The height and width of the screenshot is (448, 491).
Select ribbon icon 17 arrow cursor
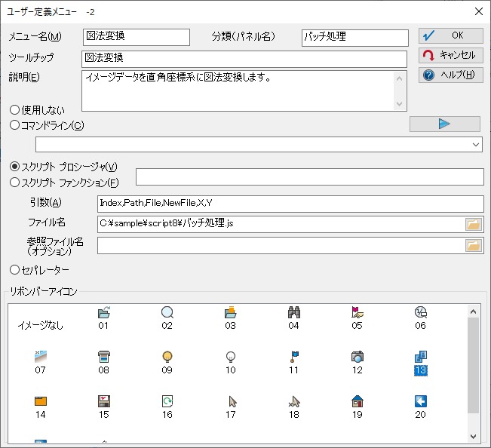[231, 407]
